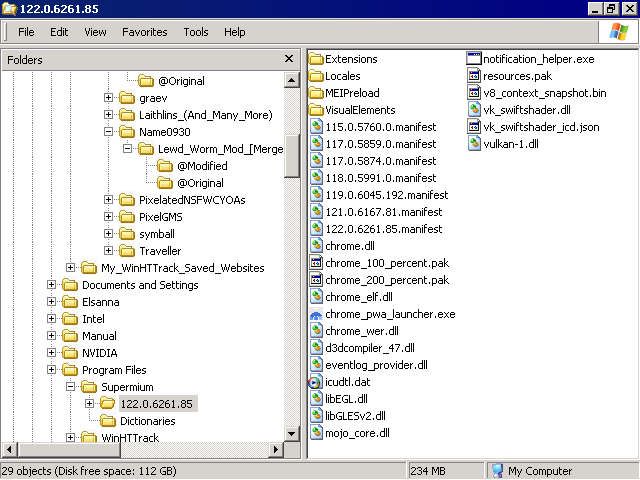Click the d3dcompiler_47.dll file icon
The image size is (640, 480).
316,348
